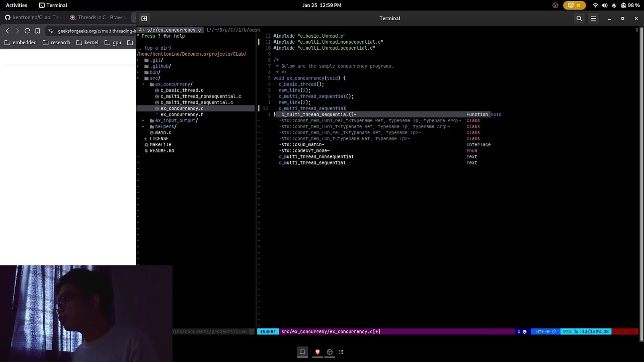
Task: Go back in Brave browser
Action: (7, 31)
